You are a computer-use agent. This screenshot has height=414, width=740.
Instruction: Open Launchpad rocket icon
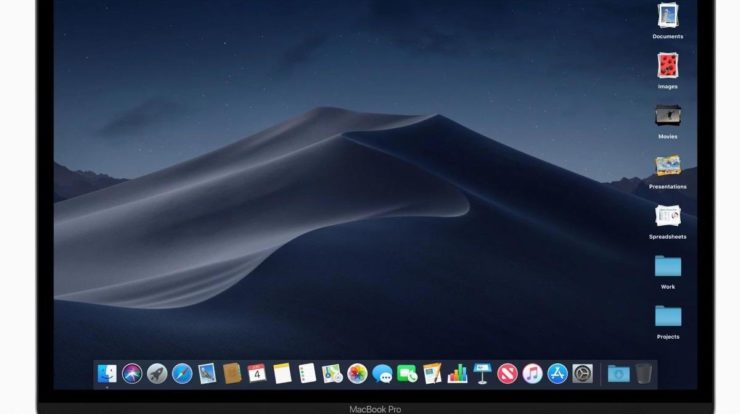click(157, 374)
